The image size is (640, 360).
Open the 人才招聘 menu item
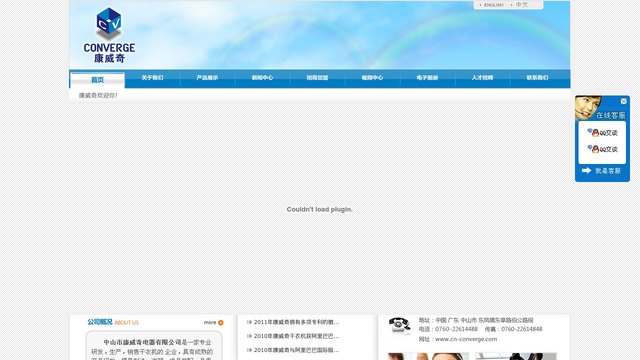[482, 78]
